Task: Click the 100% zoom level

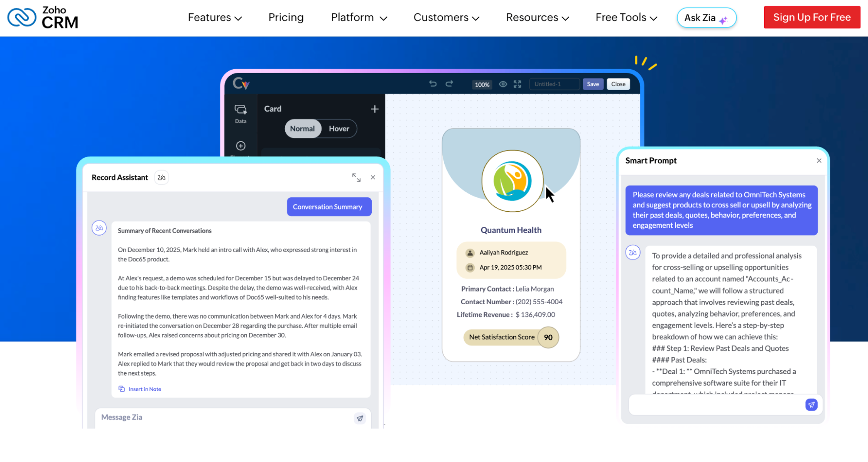Action: (x=482, y=84)
